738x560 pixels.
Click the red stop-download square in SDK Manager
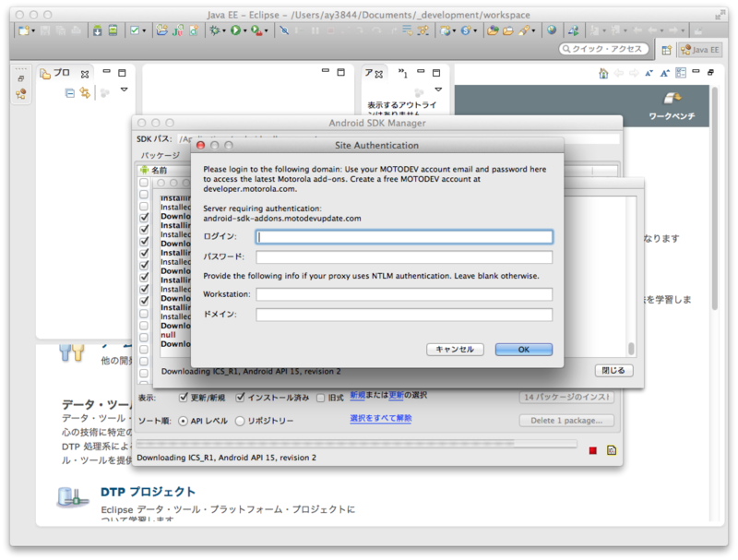[x=592, y=451]
